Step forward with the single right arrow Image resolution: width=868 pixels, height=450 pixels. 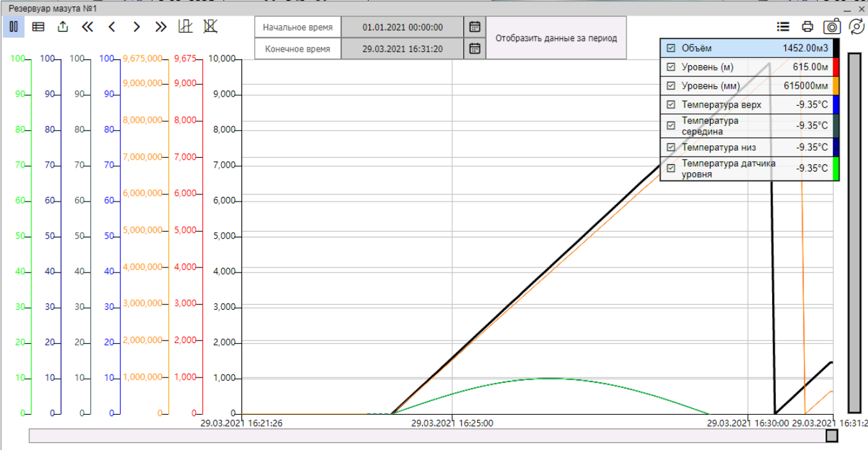[x=136, y=27]
